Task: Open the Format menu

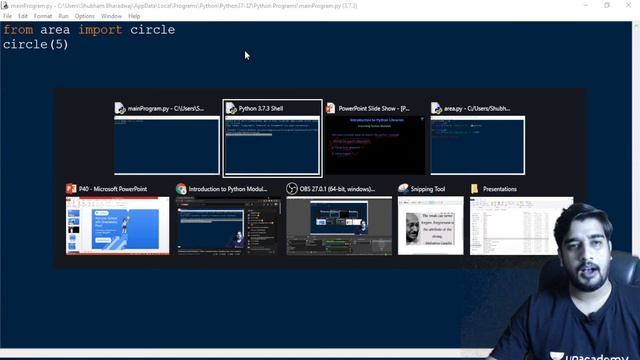Action: pos(43,16)
